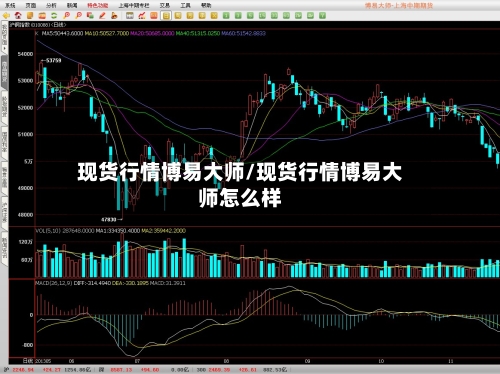Expand the small arrow on top sidebar tab
The height and width of the screenshot is (374, 500).
click(4, 49)
